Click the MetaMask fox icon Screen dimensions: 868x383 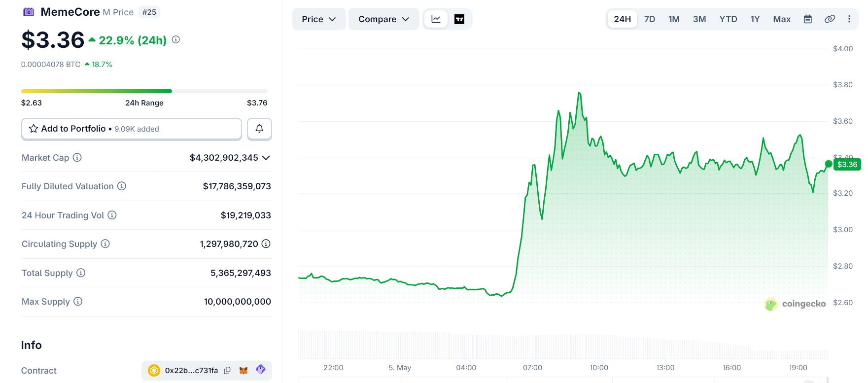243,370
